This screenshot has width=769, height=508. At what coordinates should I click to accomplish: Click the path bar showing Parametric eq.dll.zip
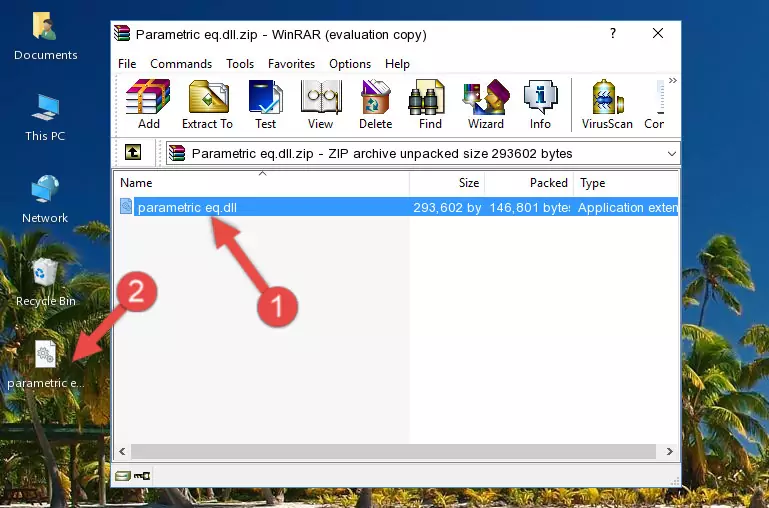[423, 153]
